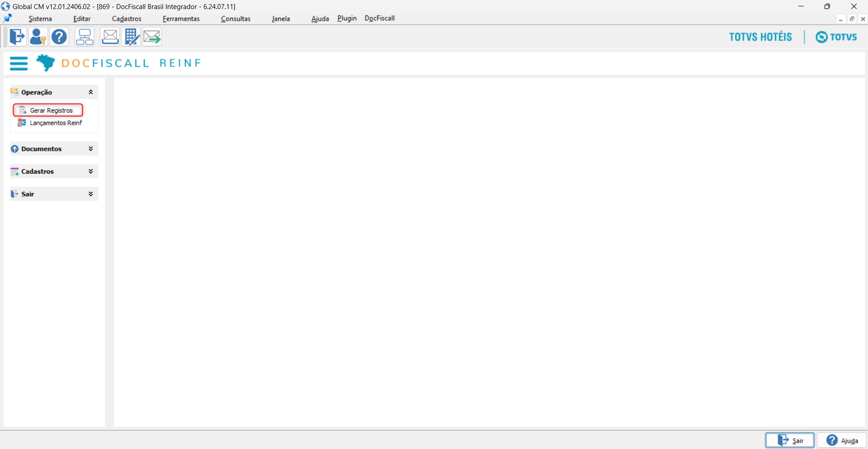This screenshot has height=449, width=868.
Task: Click the envelope with green arrow icon
Action: coord(152,37)
